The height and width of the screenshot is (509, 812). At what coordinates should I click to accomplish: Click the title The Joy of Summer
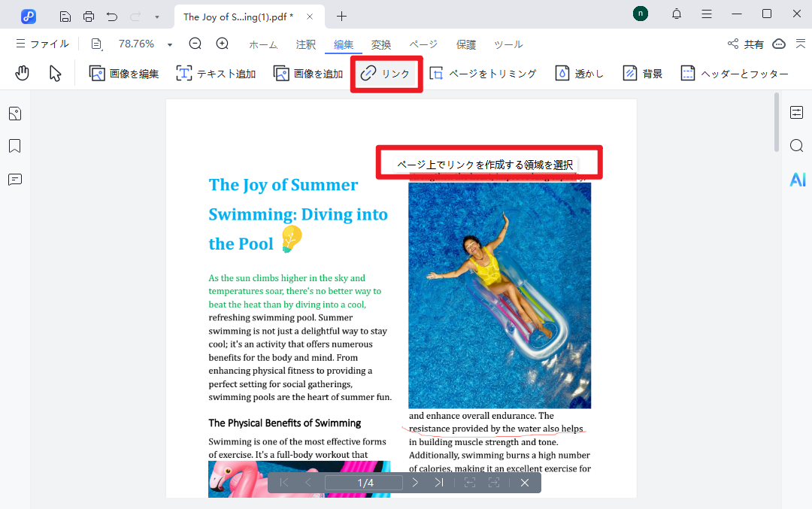click(x=283, y=185)
